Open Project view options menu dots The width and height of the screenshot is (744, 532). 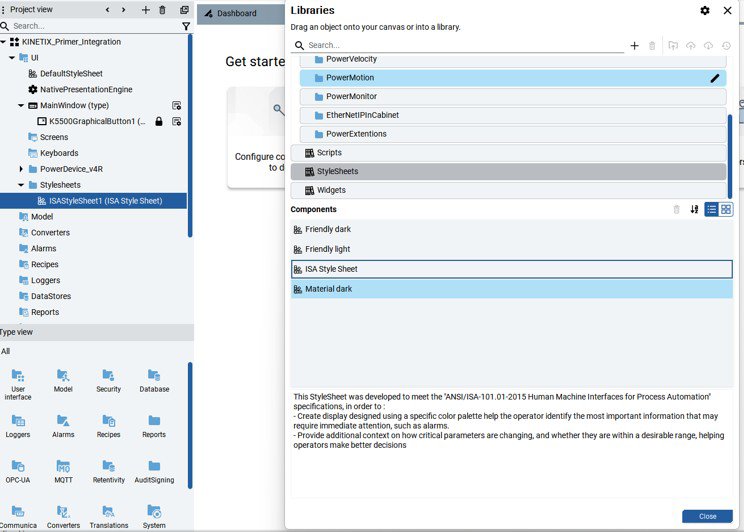pos(3,10)
